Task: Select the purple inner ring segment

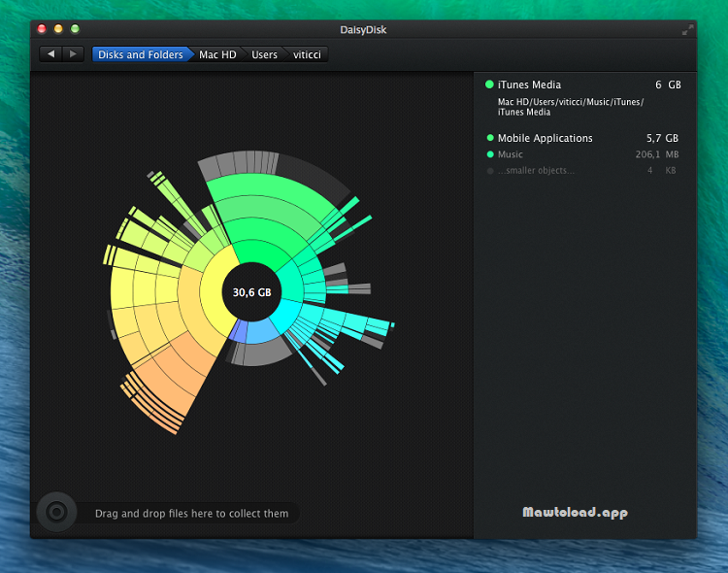Action: (239, 331)
